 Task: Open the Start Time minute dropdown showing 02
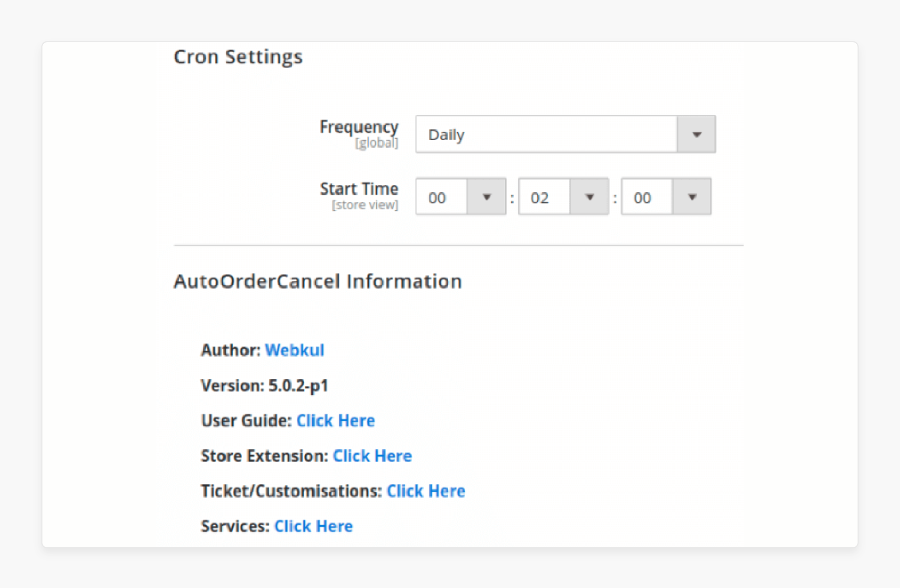pyautogui.click(x=564, y=197)
